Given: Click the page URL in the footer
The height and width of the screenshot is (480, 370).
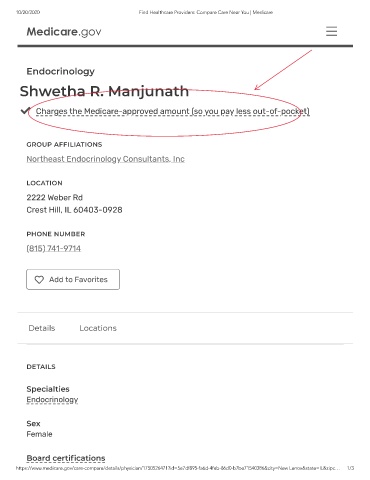Looking at the screenshot, I should click(178, 468).
